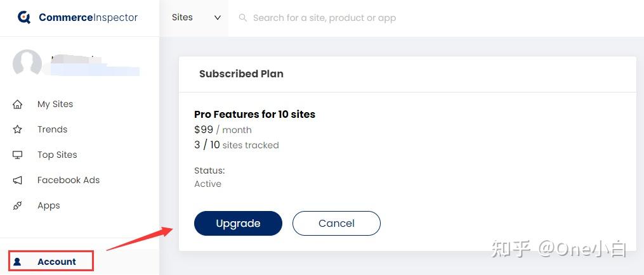Expand the Sites dropdown chevron
The image size is (644, 275).
(x=218, y=18)
